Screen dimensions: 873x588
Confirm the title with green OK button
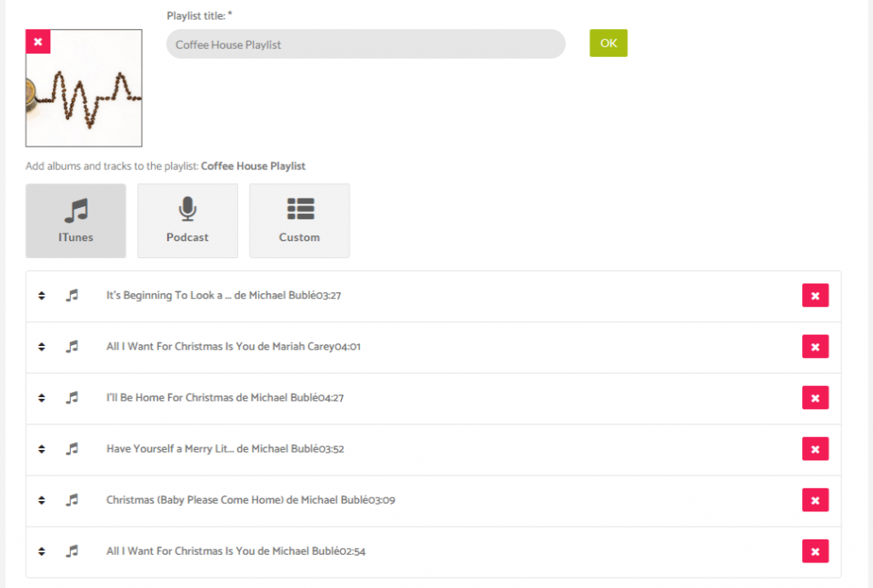click(x=609, y=43)
